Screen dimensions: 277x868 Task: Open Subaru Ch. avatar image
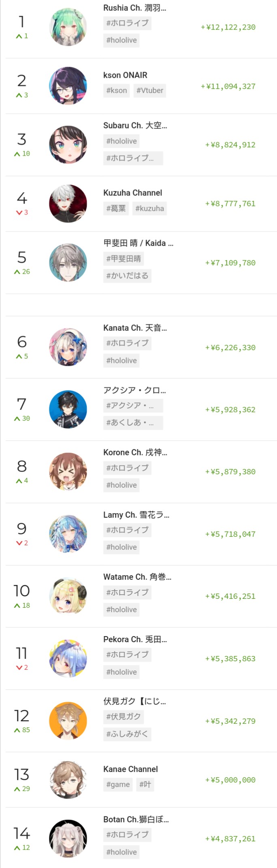(x=68, y=145)
